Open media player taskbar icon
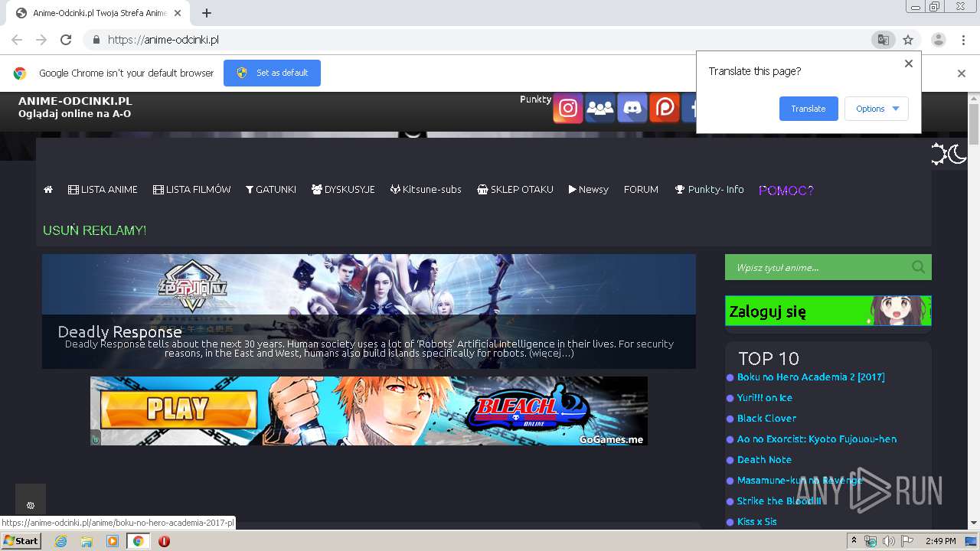Screen dimensions: 980x551 pyautogui.click(x=113, y=541)
